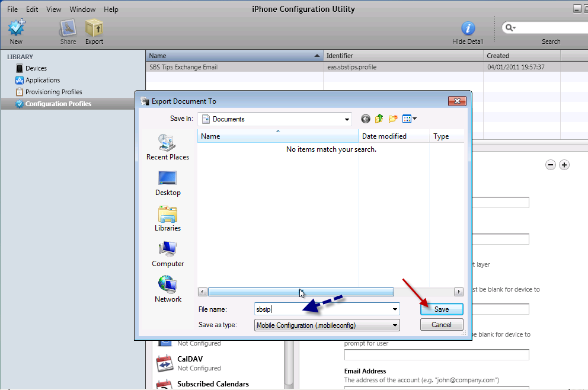The height and width of the screenshot is (390, 588).
Task: Open the File menu
Action: coord(12,9)
